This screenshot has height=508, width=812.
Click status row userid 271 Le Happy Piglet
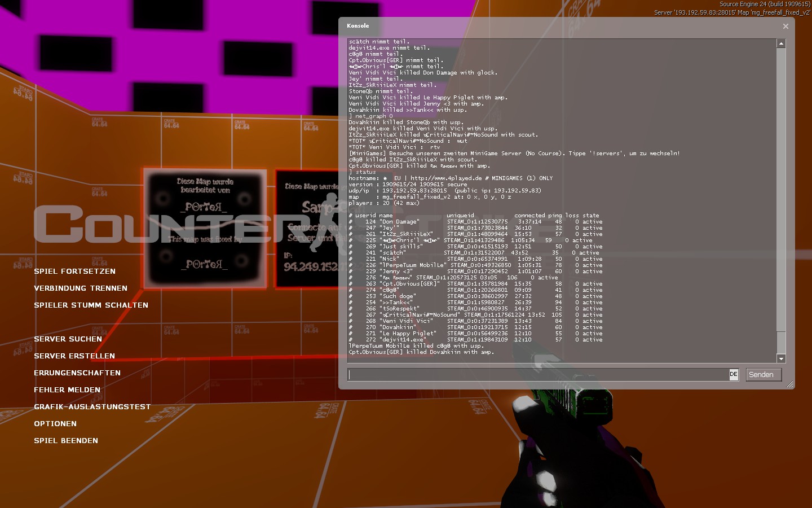coord(475,334)
